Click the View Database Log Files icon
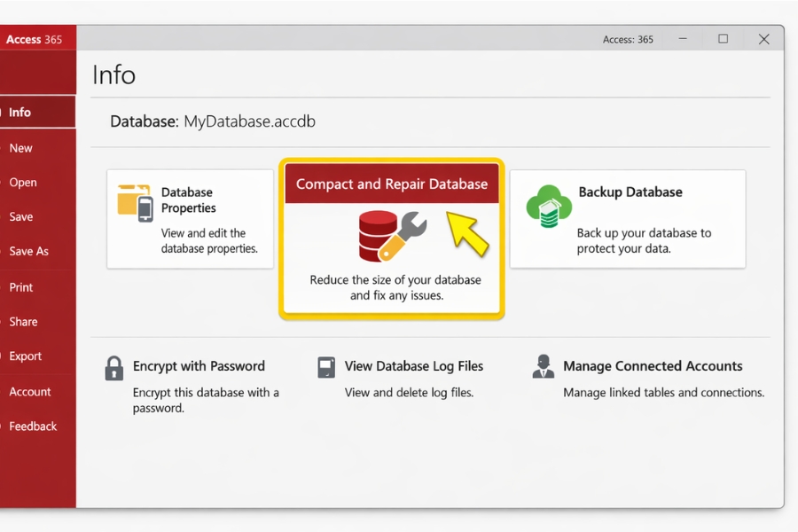The width and height of the screenshot is (798, 532). click(326, 368)
